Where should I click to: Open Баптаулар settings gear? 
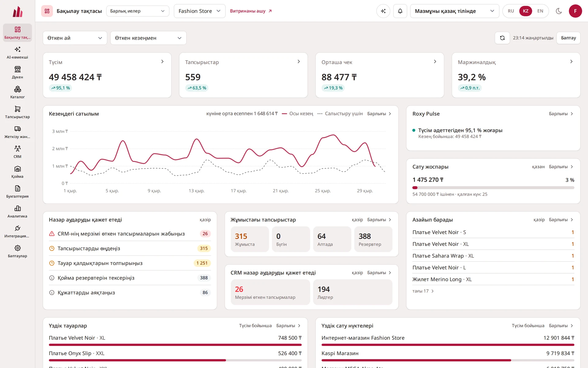[x=17, y=251]
